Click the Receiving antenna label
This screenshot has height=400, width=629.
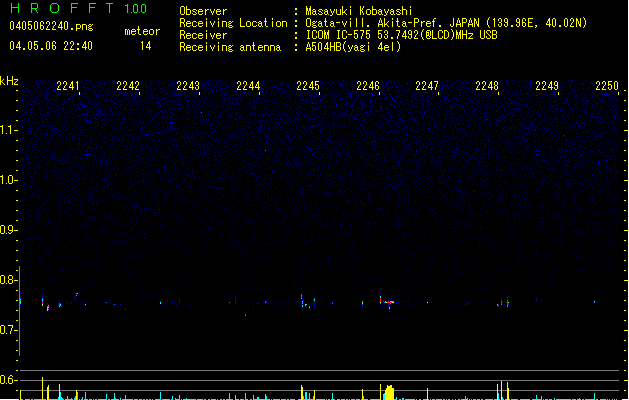(230, 47)
